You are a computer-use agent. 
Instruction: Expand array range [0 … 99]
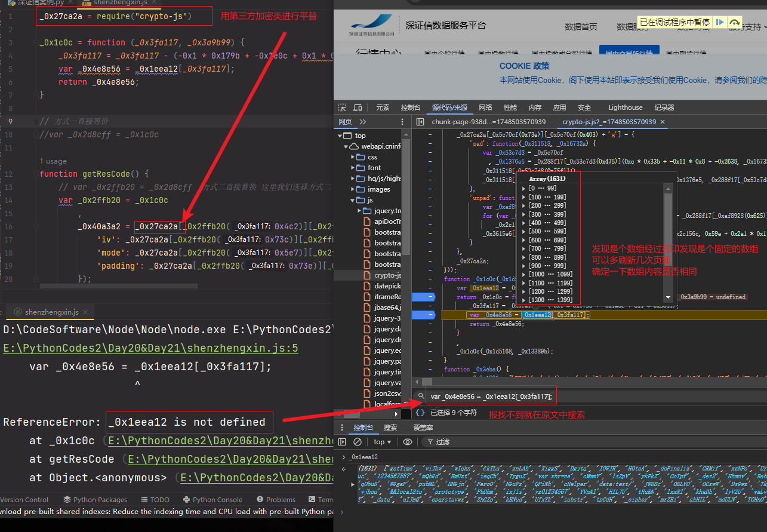pos(524,189)
